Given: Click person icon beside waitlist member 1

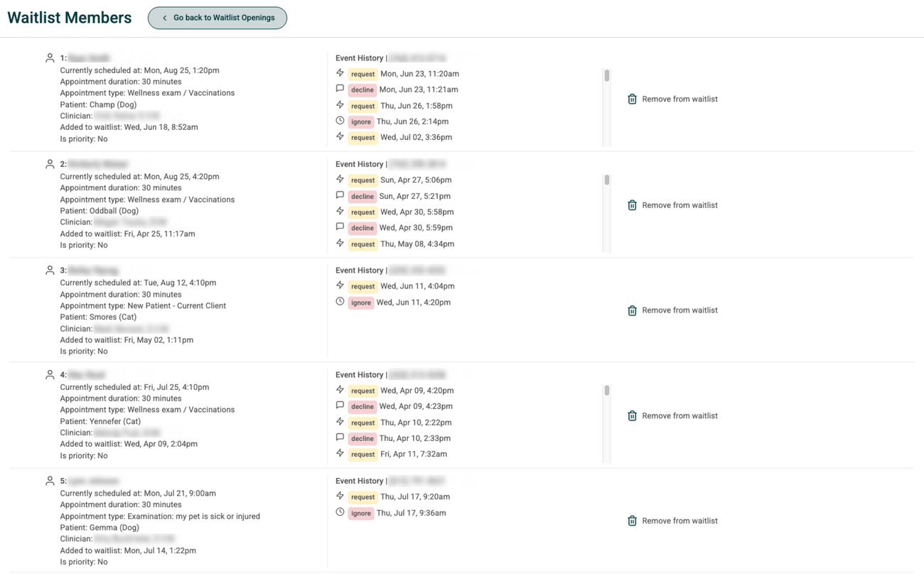Looking at the screenshot, I should click(x=50, y=58).
